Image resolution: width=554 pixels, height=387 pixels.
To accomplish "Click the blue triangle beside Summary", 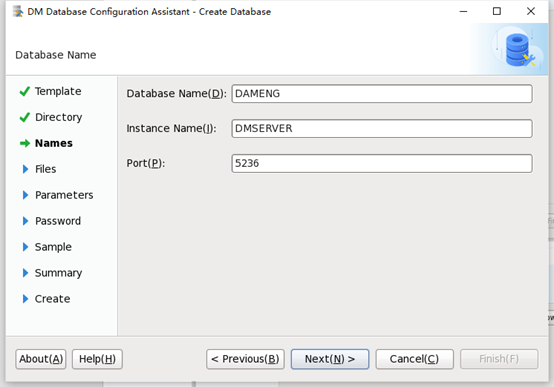I will (x=25, y=273).
